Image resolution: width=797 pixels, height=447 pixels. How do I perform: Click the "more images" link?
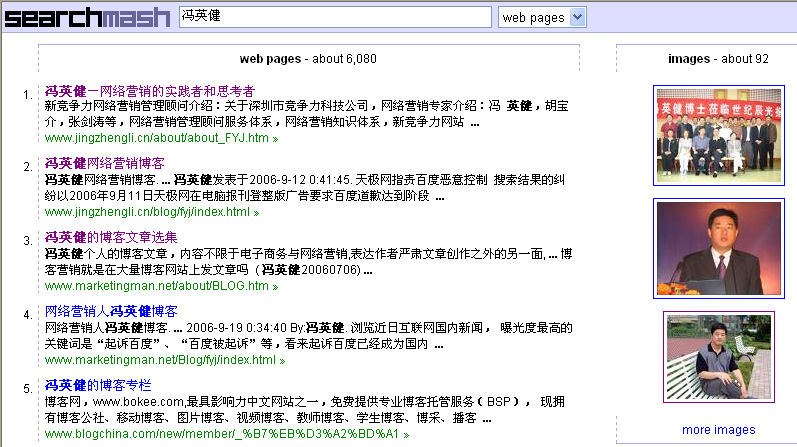click(x=718, y=430)
